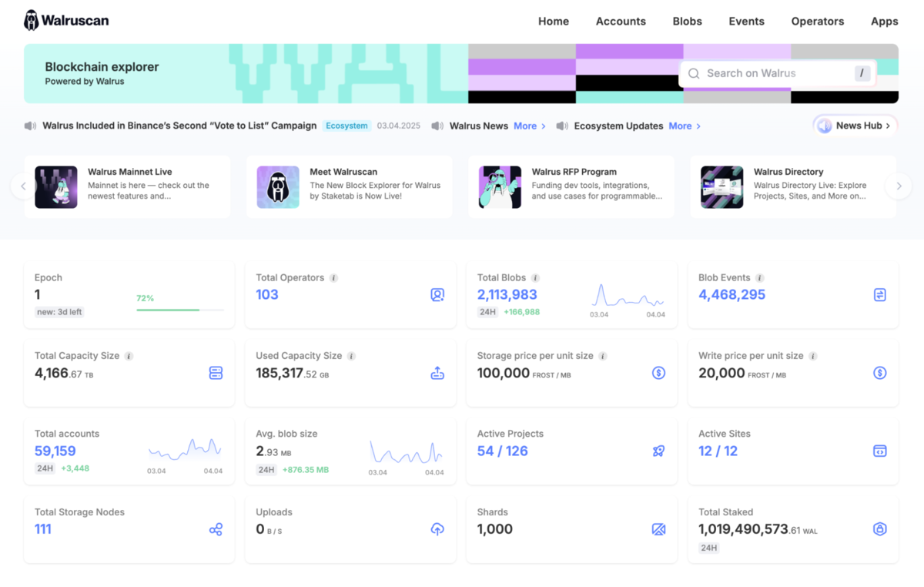Open Total Operators value 103
924x587 pixels.
coord(267,294)
